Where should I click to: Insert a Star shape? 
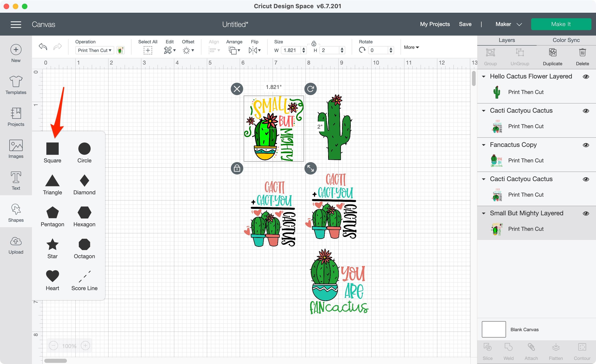tap(53, 248)
